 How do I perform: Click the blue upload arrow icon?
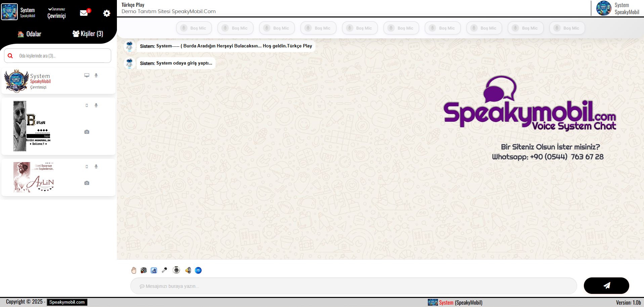point(198,270)
